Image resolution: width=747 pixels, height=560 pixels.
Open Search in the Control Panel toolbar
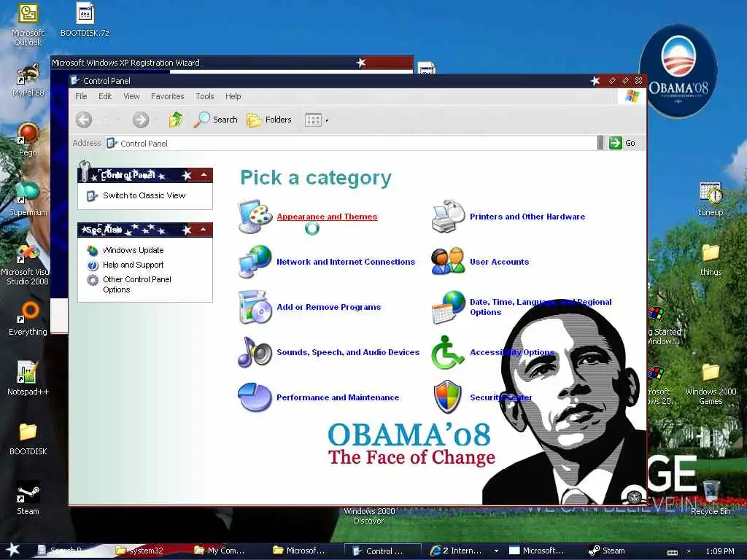[x=215, y=120]
